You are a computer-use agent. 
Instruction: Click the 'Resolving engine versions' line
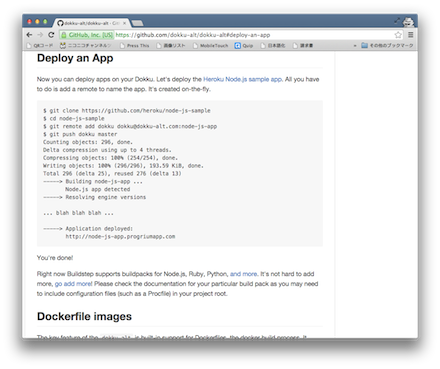click(95, 197)
